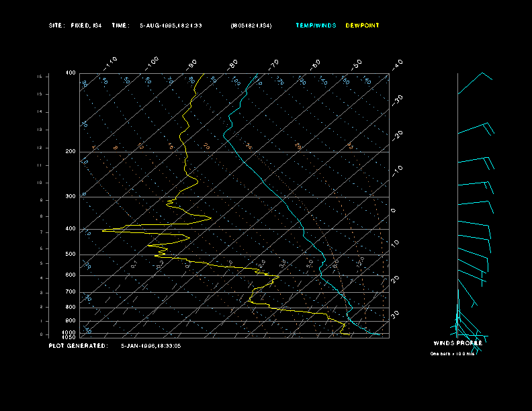The image size is (532, 411).
Task: Click the parenthesized .IS4 file name in header
Action: pyautogui.click(x=251, y=26)
